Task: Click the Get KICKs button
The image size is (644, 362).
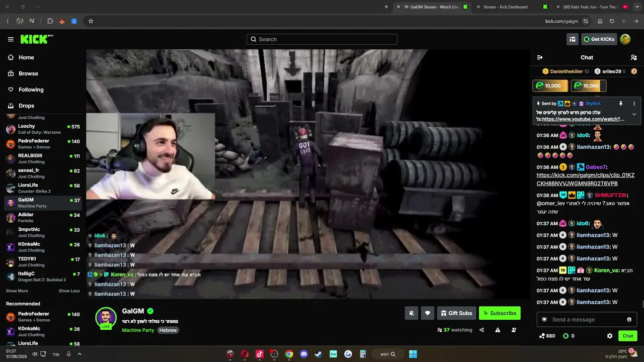Action: pos(599,39)
